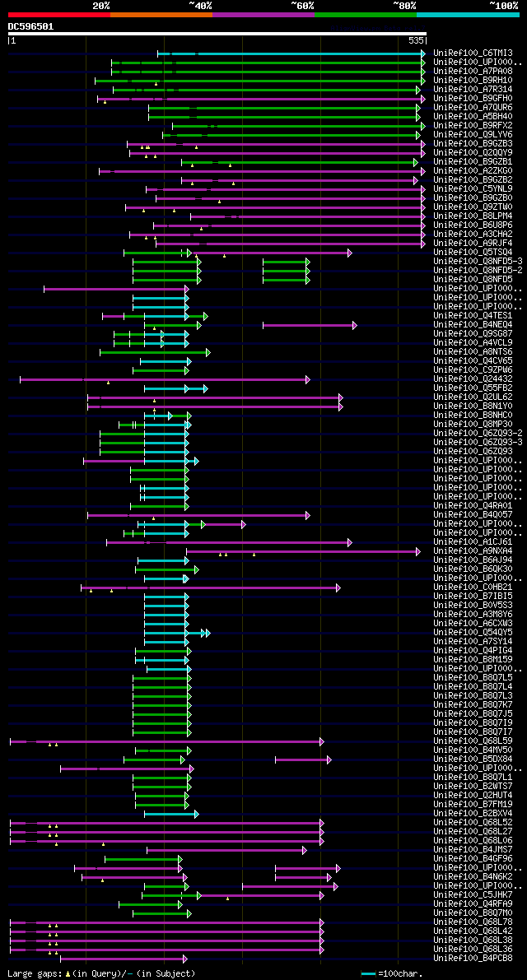Select hit label UniRef100_B8M159
Screen dimensions: 527x980
click(x=473, y=659)
